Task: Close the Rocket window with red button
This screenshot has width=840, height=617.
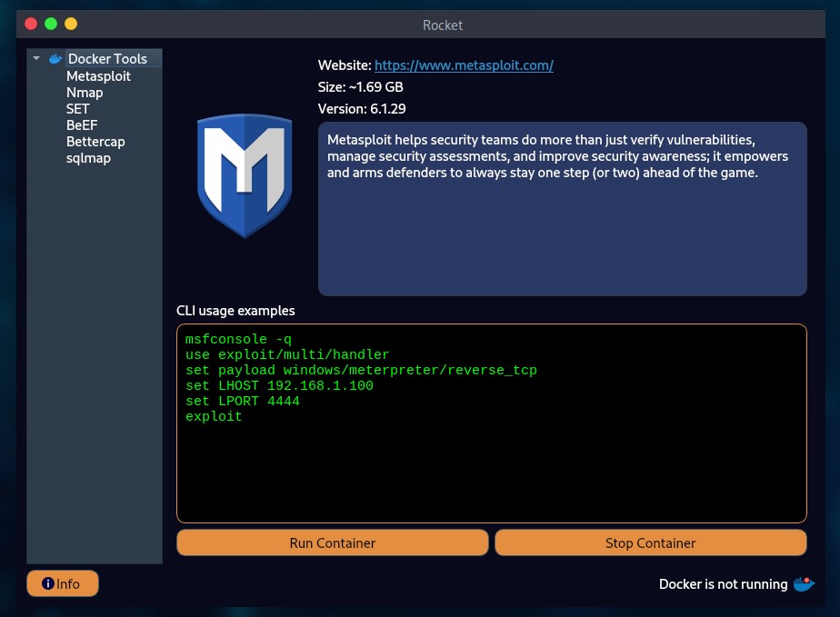Action: 31,24
